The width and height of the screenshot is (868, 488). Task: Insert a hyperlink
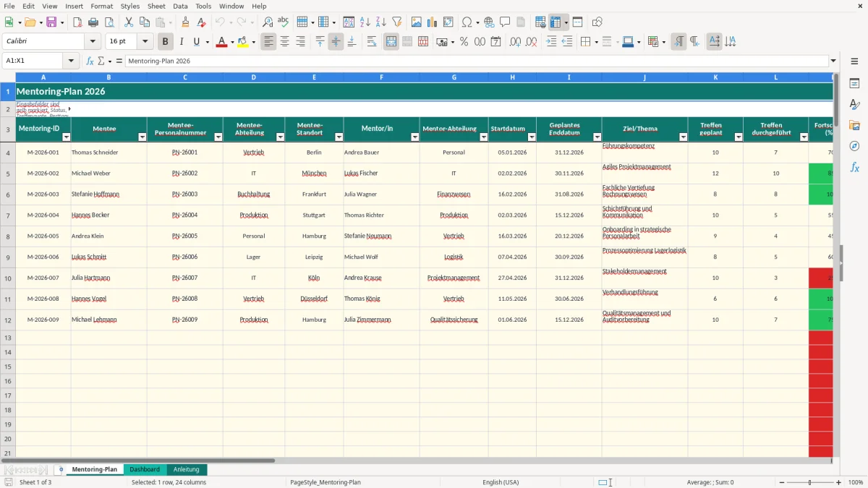pos(489,22)
